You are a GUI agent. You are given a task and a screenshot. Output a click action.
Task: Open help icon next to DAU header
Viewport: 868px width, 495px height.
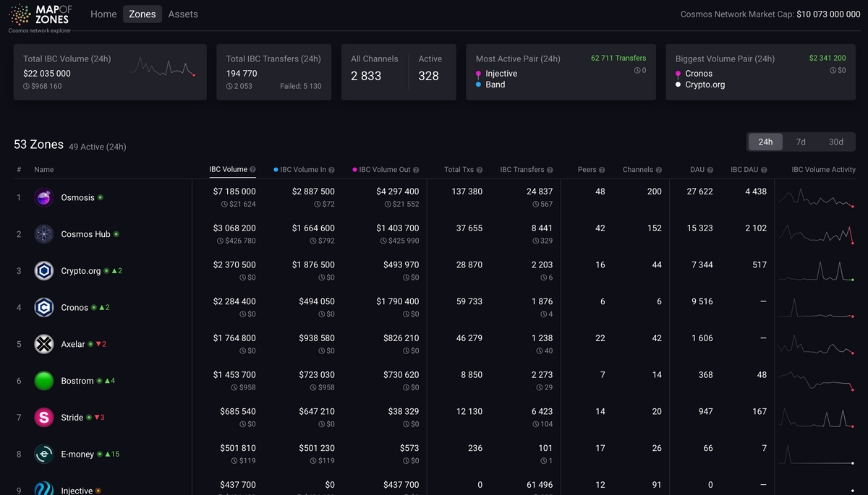[710, 170]
